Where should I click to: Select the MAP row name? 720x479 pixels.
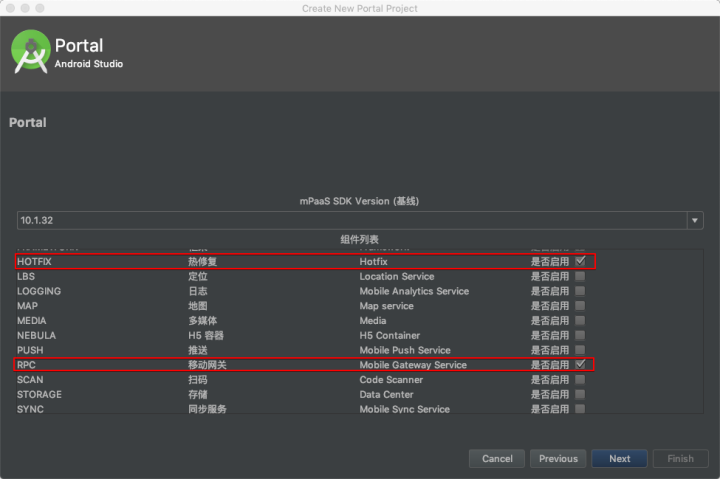point(28,306)
